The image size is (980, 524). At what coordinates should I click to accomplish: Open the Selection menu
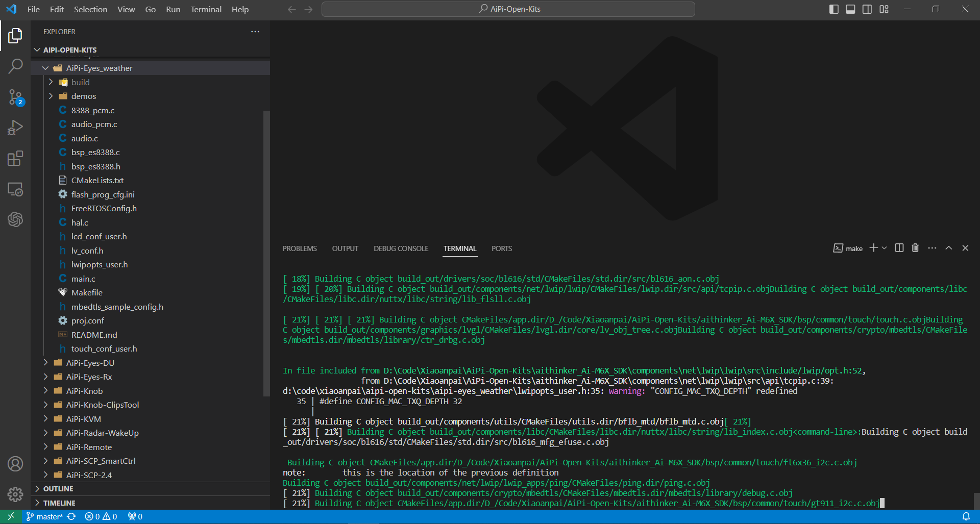90,9
